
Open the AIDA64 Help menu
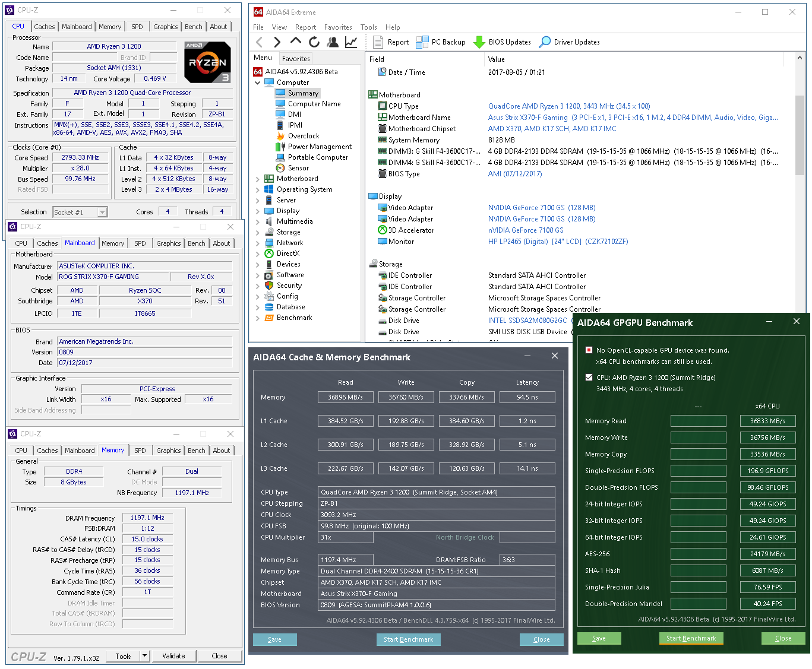point(393,27)
